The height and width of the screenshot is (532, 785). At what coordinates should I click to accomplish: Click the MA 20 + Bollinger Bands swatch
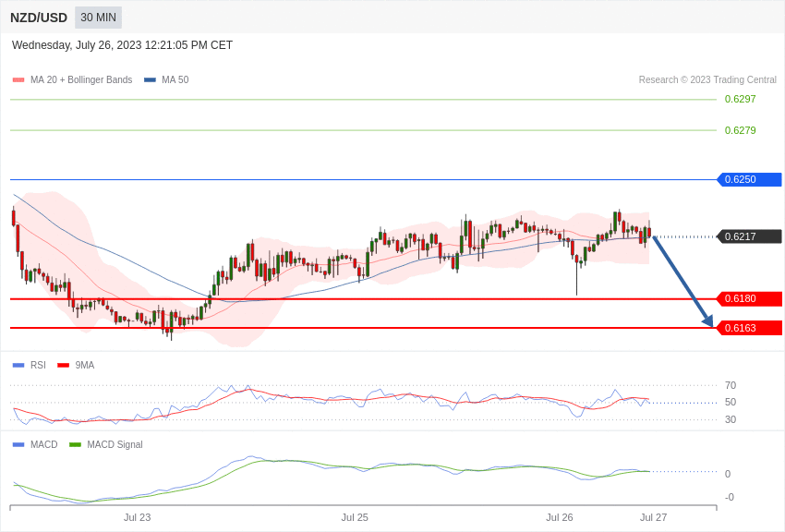18,80
